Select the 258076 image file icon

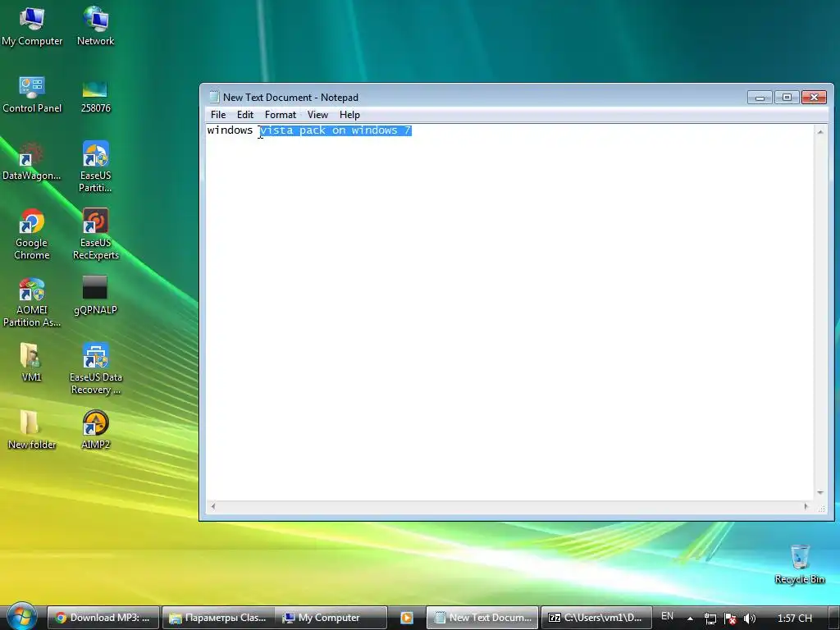[95, 95]
